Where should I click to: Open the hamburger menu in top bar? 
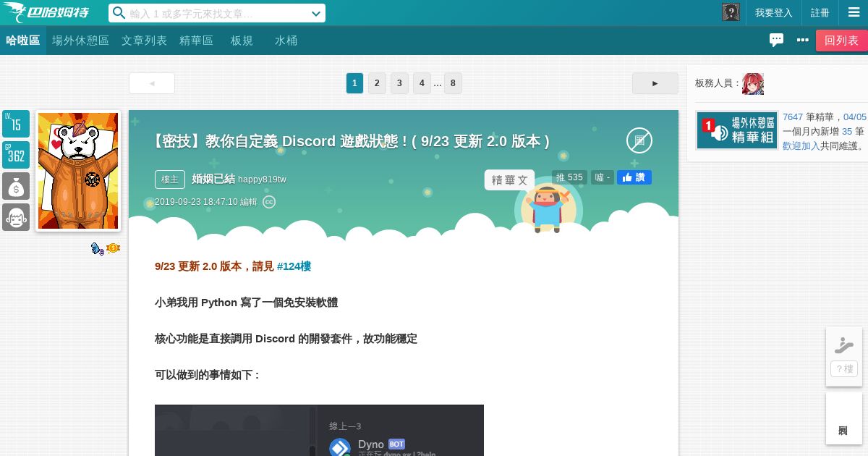pos(854,12)
